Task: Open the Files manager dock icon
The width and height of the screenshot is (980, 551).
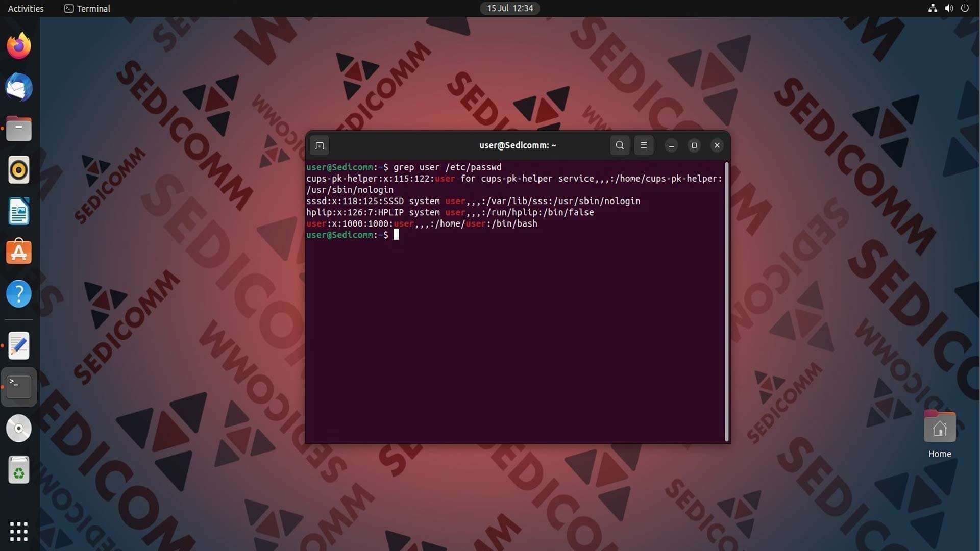Action: (x=19, y=129)
